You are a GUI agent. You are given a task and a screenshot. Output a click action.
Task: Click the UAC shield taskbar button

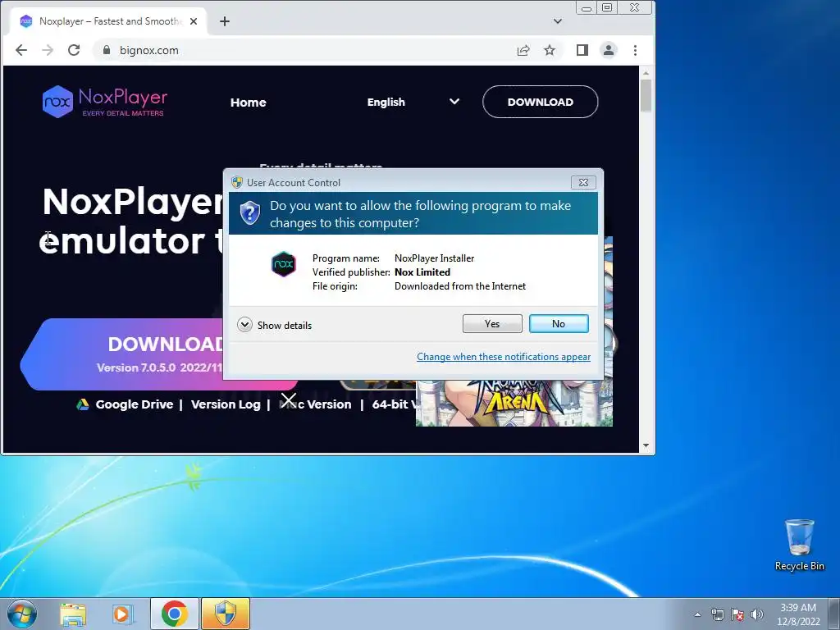pyautogui.click(x=226, y=614)
